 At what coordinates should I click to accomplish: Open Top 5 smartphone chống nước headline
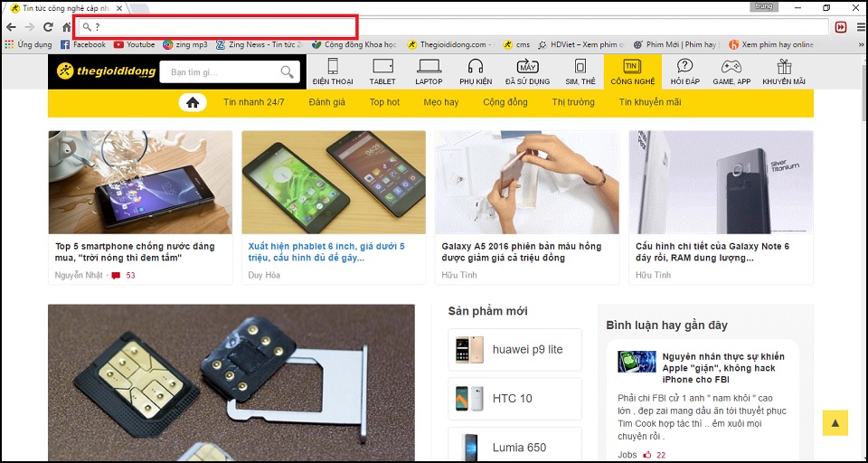135,252
